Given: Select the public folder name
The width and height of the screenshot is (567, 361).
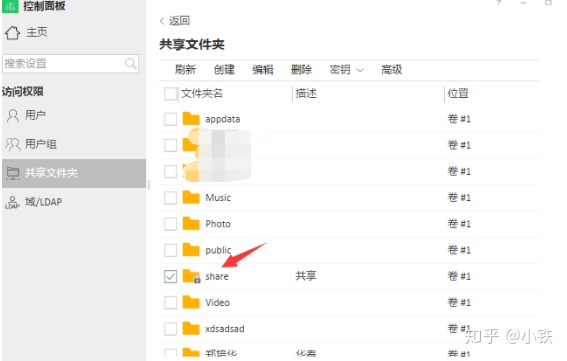Looking at the screenshot, I should coord(218,250).
